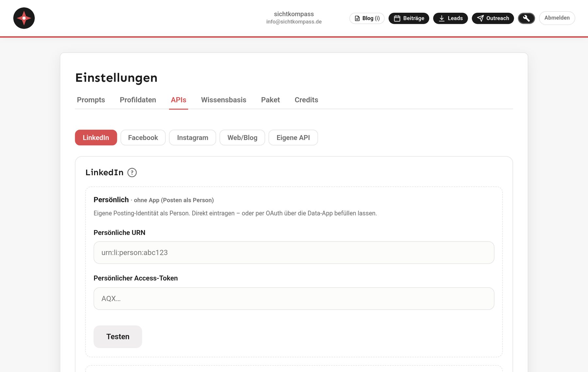Select the APIs tab
Screen dimensions: 588x372
(178, 100)
